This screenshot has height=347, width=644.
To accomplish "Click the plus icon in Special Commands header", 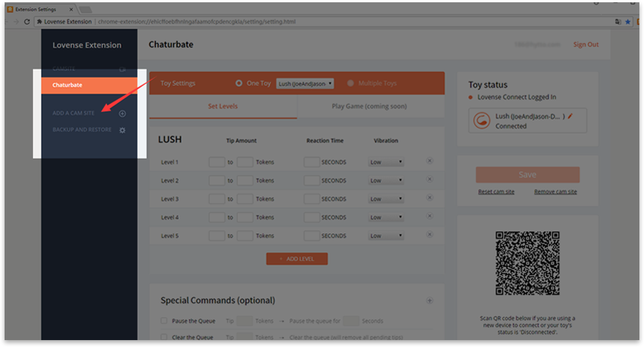I will tap(429, 300).
